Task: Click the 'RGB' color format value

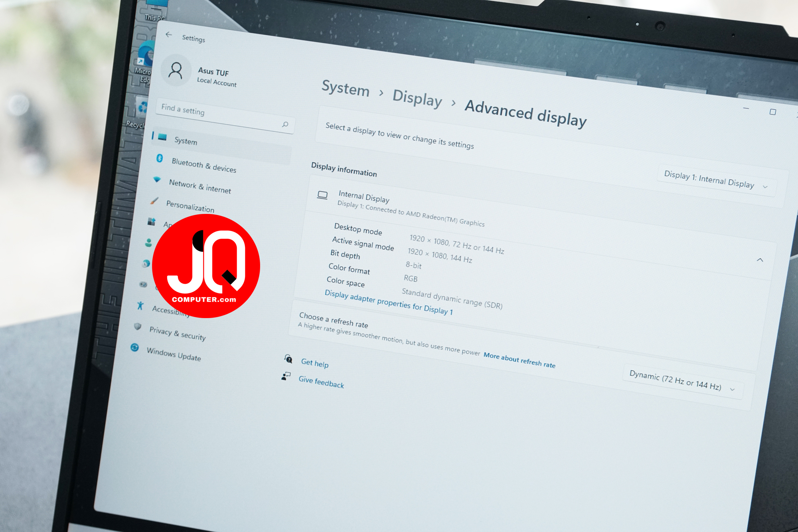Action: pos(411,278)
